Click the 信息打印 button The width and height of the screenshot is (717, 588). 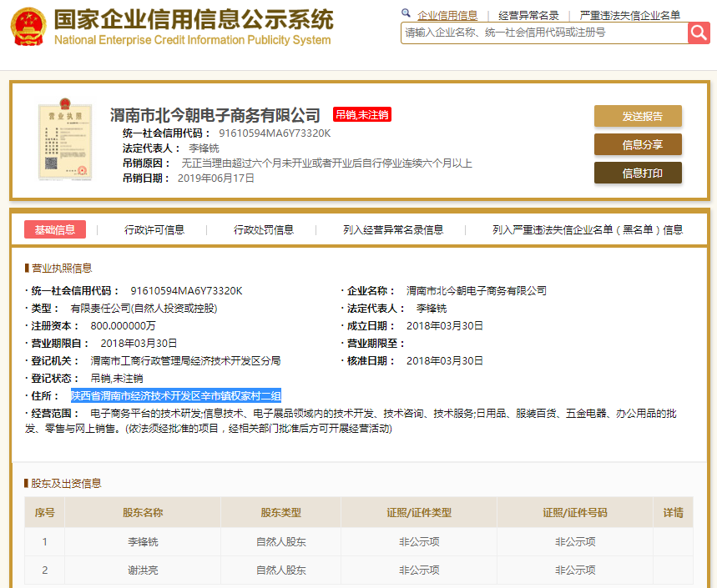(638, 173)
